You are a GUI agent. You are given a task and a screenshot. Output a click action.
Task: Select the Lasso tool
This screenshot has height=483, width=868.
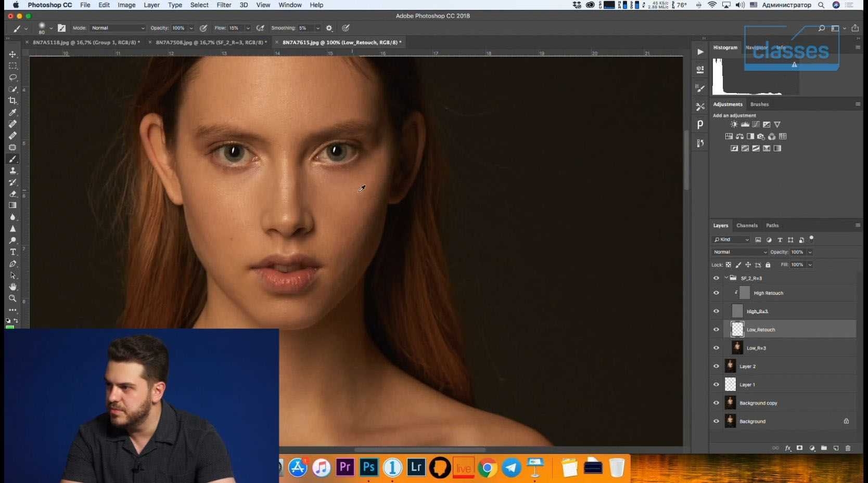point(12,77)
